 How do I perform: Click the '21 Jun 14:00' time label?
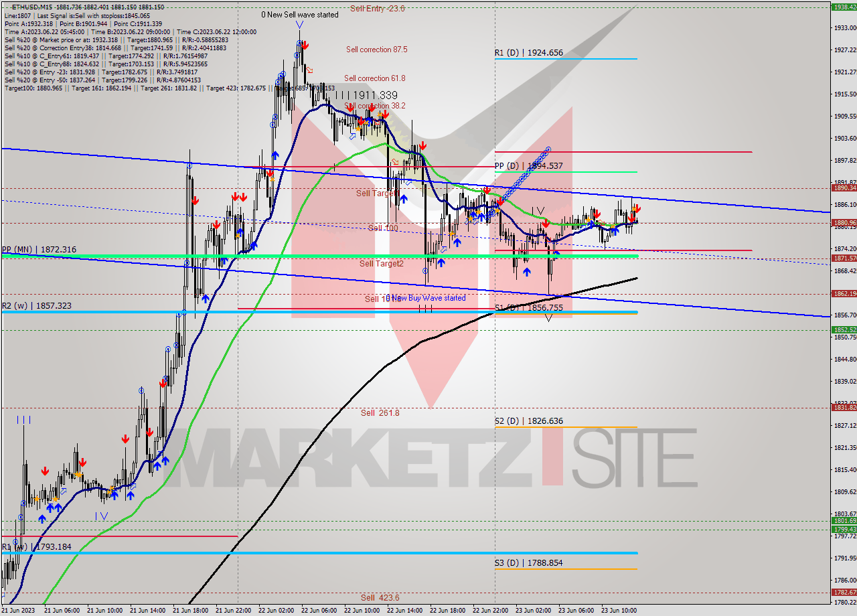(x=147, y=611)
